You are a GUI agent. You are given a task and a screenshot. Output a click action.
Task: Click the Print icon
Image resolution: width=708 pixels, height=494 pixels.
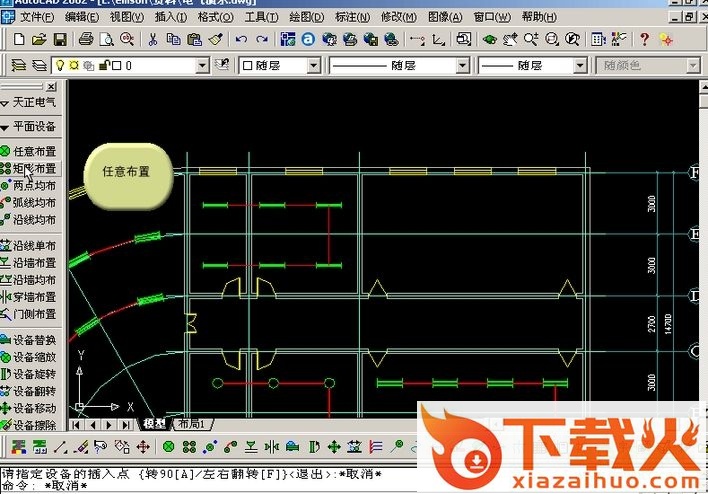(86, 39)
